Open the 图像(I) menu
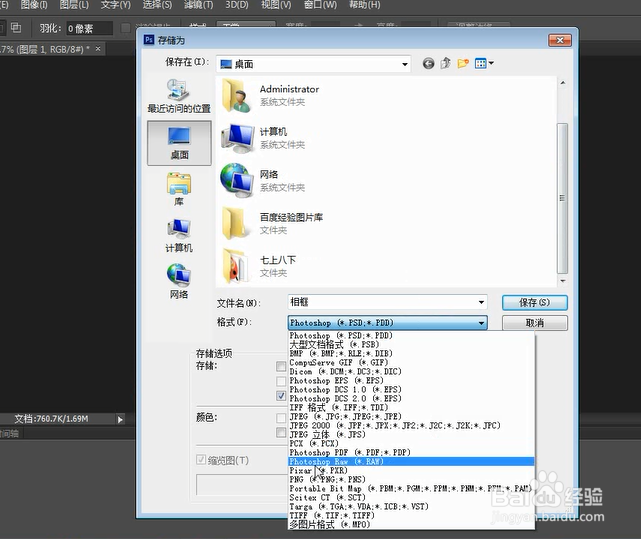 coord(34,4)
